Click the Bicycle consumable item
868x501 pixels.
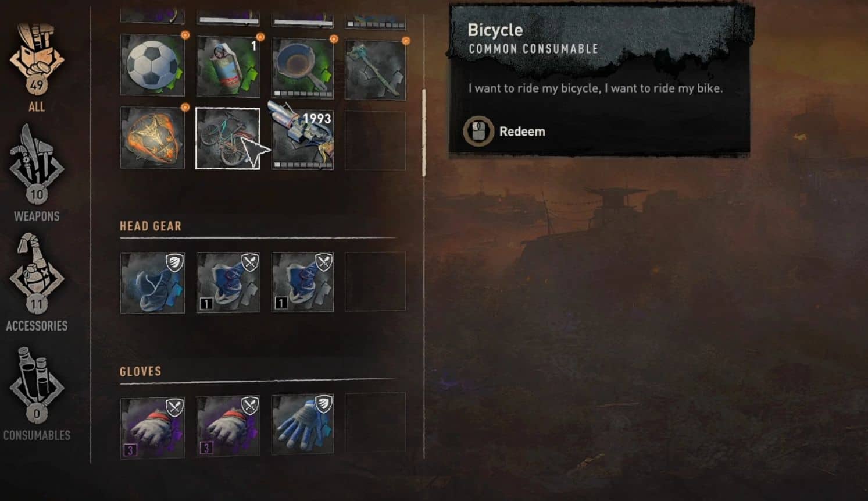(x=228, y=138)
